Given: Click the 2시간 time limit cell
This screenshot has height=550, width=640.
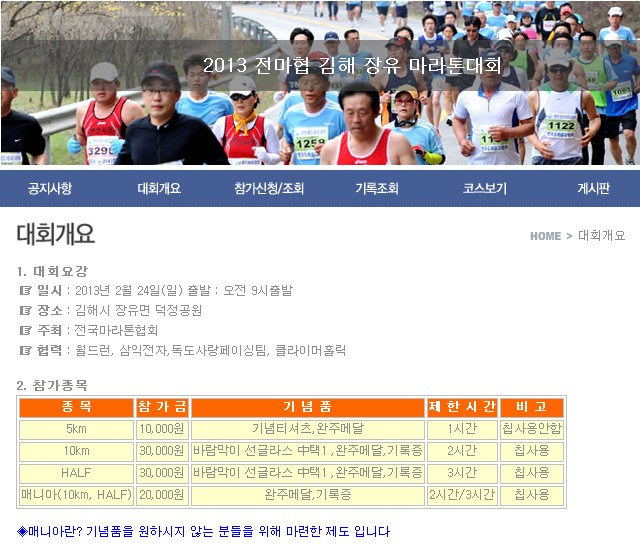Looking at the screenshot, I should (x=462, y=451).
